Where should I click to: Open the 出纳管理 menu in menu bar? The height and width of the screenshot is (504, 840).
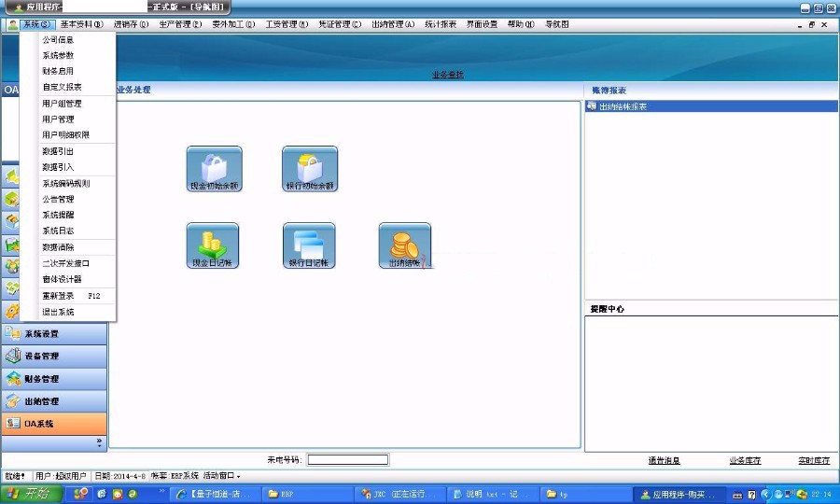pos(393,24)
